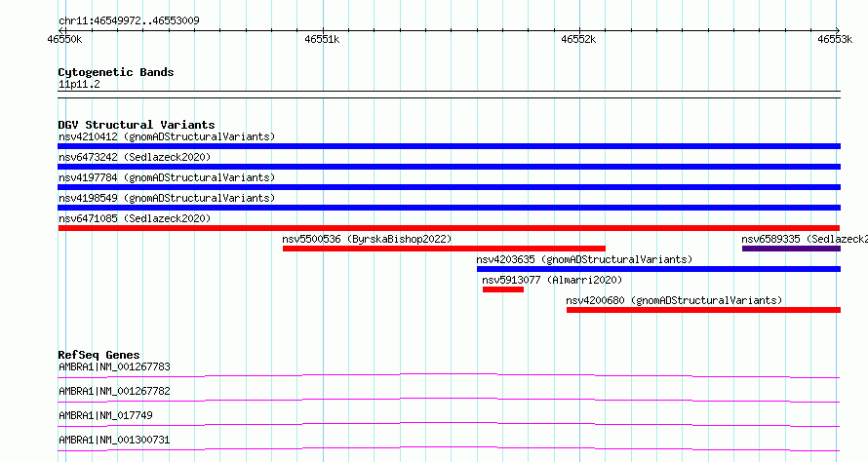Click the RefSeq Genes track title
868x462 pixels.
point(99,355)
